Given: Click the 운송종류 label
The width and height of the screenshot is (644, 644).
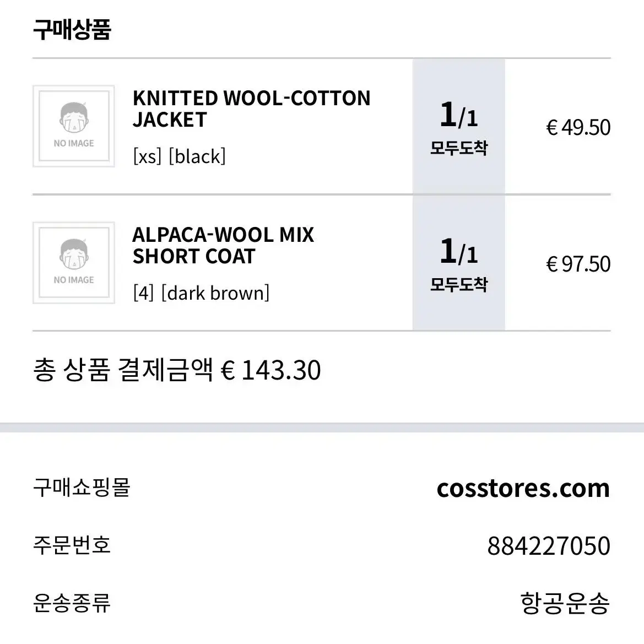Looking at the screenshot, I should [72, 603].
